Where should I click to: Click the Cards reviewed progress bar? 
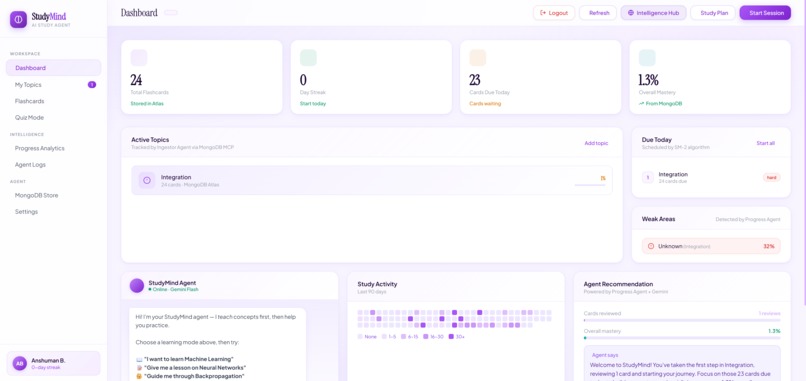click(682, 320)
